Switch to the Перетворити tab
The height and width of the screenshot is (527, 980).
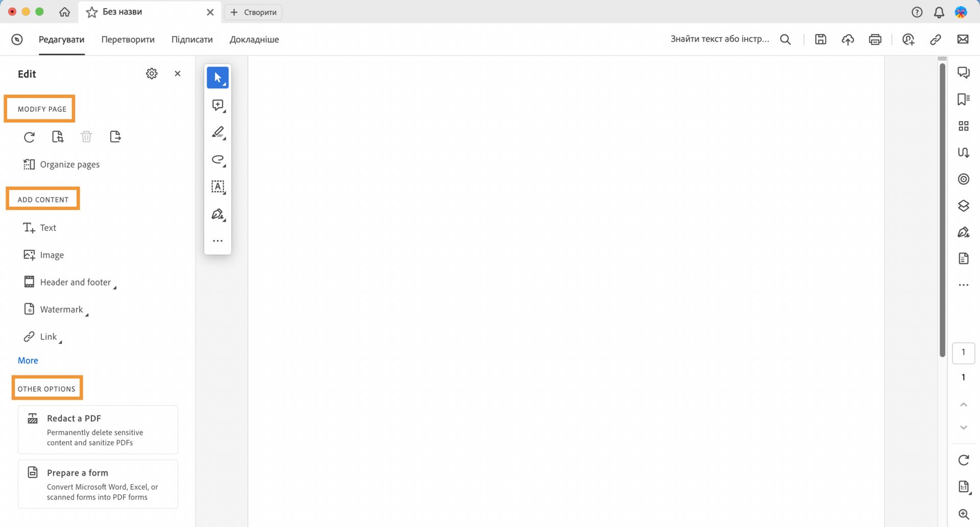pos(128,39)
